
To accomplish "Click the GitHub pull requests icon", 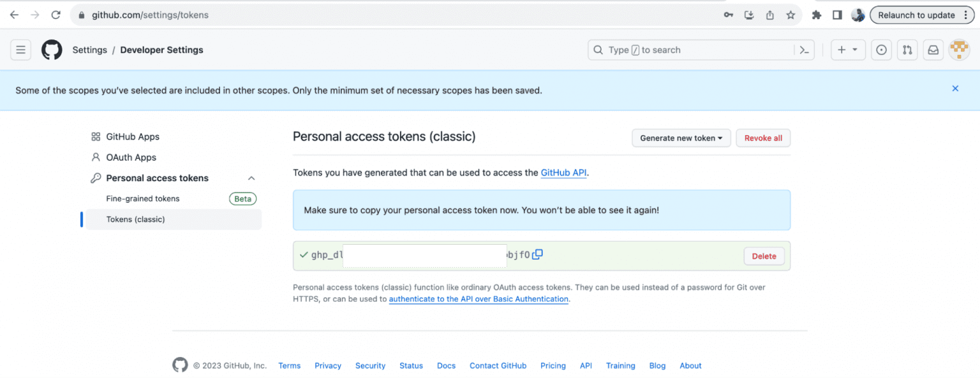I will [x=907, y=50].
